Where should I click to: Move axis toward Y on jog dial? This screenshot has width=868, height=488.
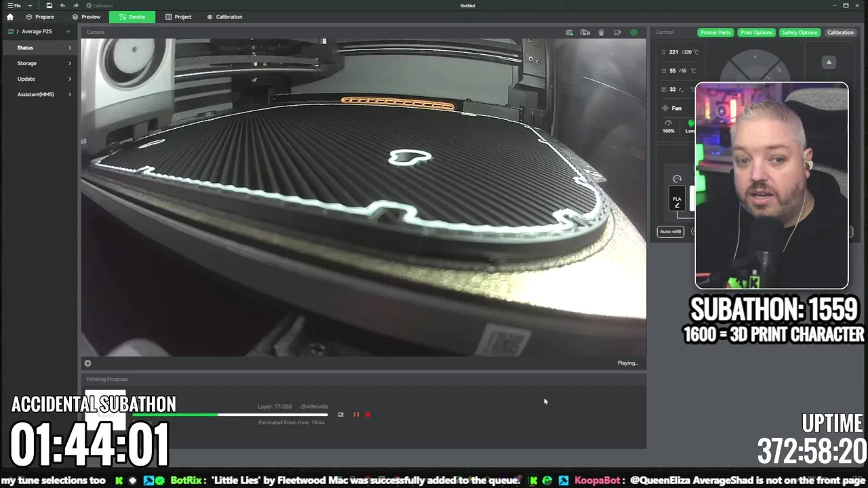tap(755, 58)
